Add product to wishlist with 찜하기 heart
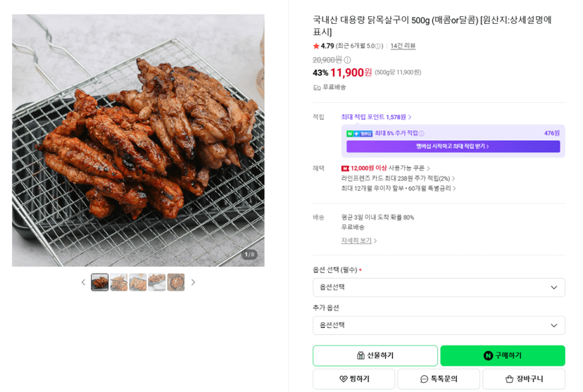Viewport: 583px width, 392px height. [x=353, y=379]
